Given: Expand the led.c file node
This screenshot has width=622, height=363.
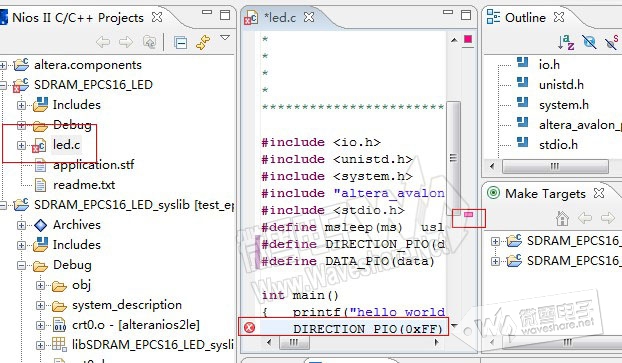Looking at the screenshot, I should click(x=21, y=145).
